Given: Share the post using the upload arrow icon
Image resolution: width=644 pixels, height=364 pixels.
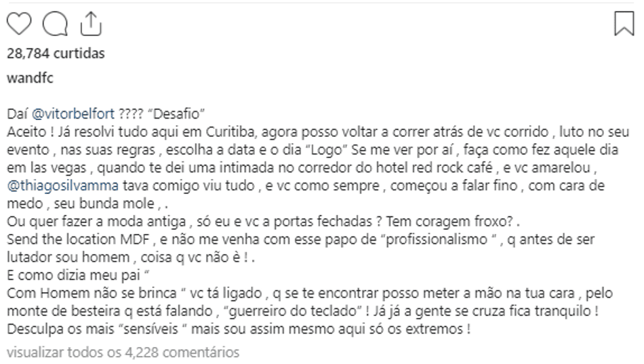Looking at the screenshot, I should tap(91, 24).
